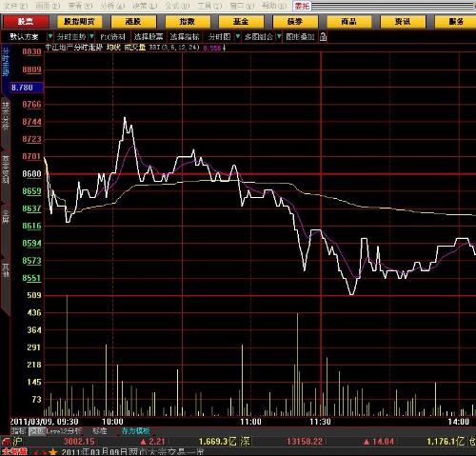This screenshot has width=476, height=456.
Task: Switch to the 股指期货 category tab
Action: tap(79, 22)
